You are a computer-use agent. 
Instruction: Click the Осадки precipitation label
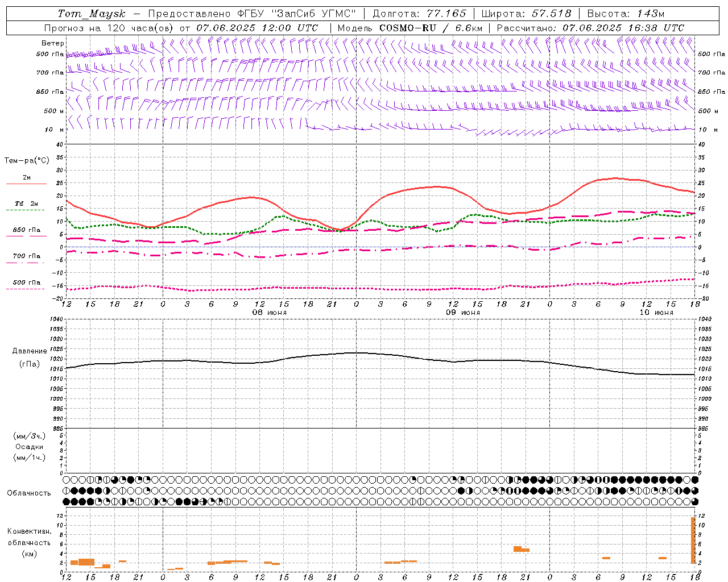[30, 447]
